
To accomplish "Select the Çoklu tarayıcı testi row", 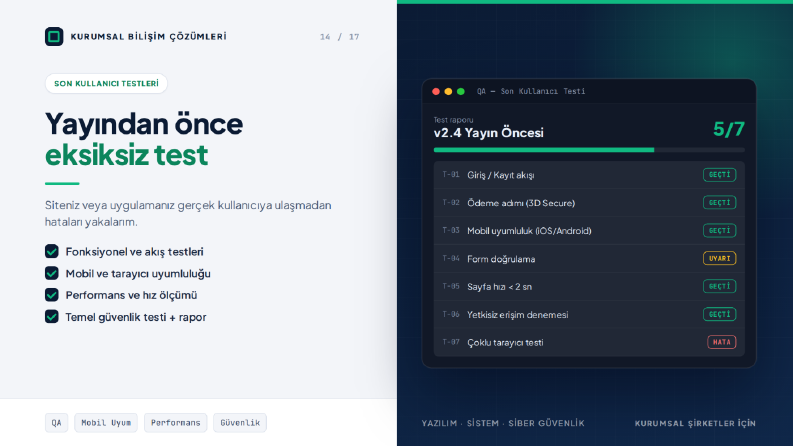I will point(589,342).
